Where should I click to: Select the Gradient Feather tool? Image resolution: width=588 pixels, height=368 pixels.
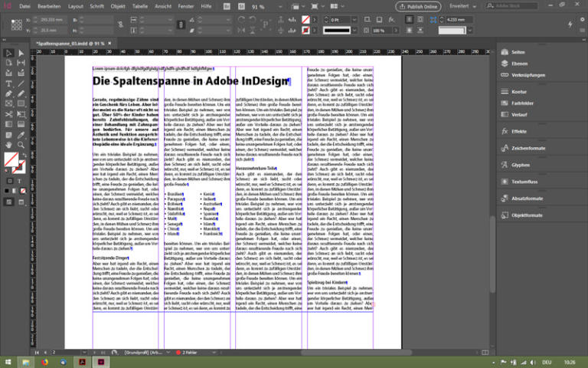point(21,124)
